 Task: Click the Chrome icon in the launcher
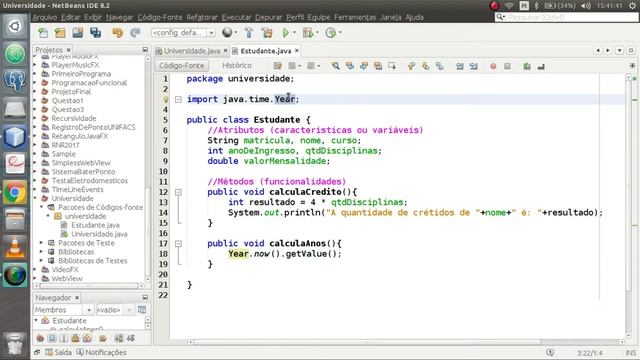coord(15,192)
